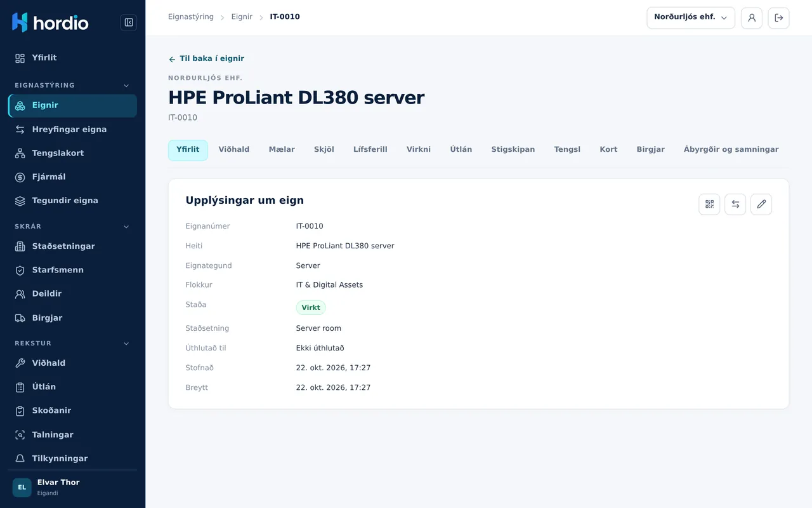Viewport: 812px width, 508px height.
Task: Open Tegundir eigna in the sidebar
Action: click(x=72, y=201)
